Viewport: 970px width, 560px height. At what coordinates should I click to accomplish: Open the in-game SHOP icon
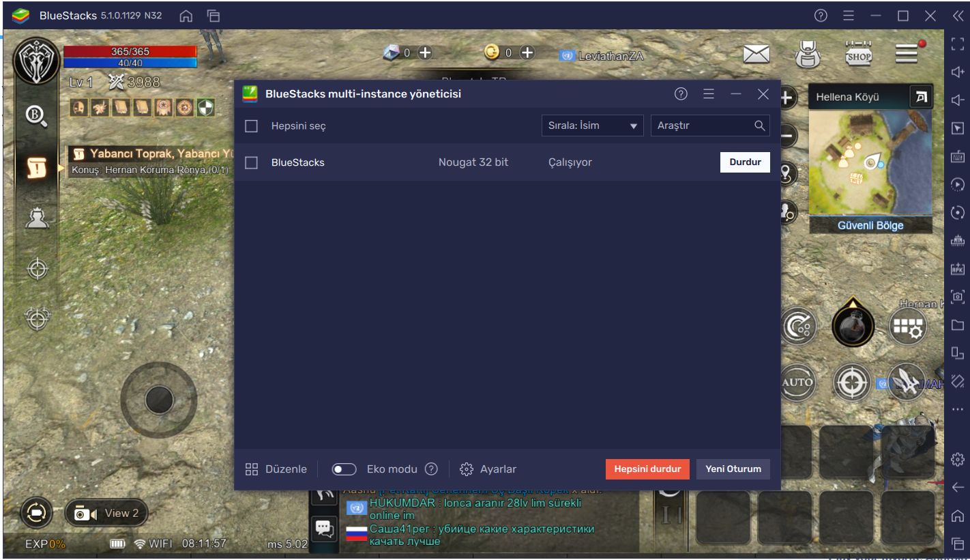[x=857, y=54]
